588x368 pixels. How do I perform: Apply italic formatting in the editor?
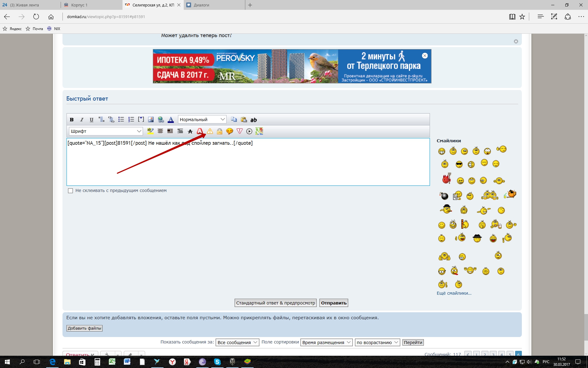pos(81,120)
